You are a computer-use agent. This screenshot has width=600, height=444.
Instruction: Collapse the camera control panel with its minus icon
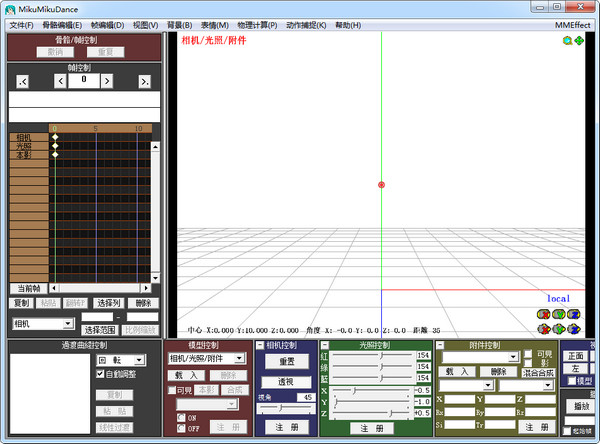coord(260,345)
